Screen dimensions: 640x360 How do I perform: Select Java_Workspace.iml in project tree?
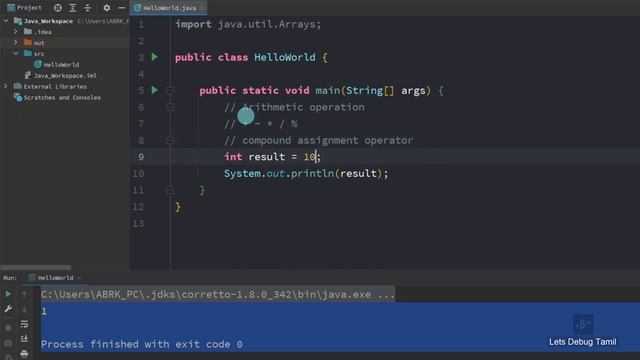coord(65,76)
